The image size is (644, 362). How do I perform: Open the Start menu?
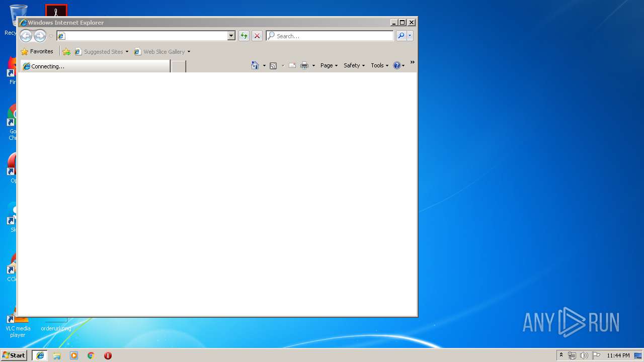tap(14, 355)
